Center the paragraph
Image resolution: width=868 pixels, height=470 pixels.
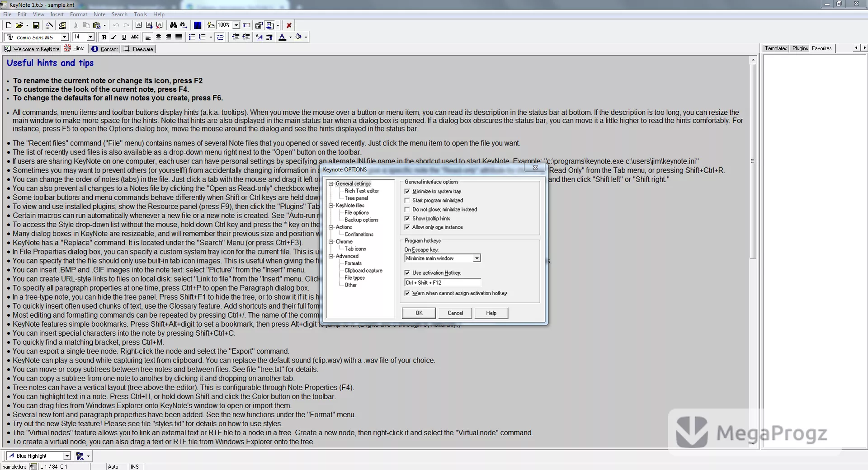[x=158, y=37]
